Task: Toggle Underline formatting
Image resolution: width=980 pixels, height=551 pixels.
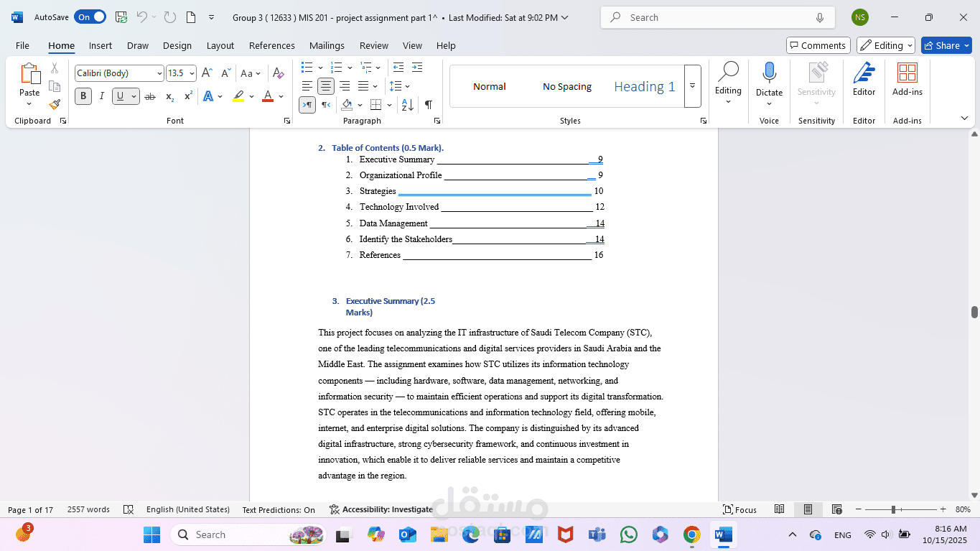Action: tap(120, 96)
